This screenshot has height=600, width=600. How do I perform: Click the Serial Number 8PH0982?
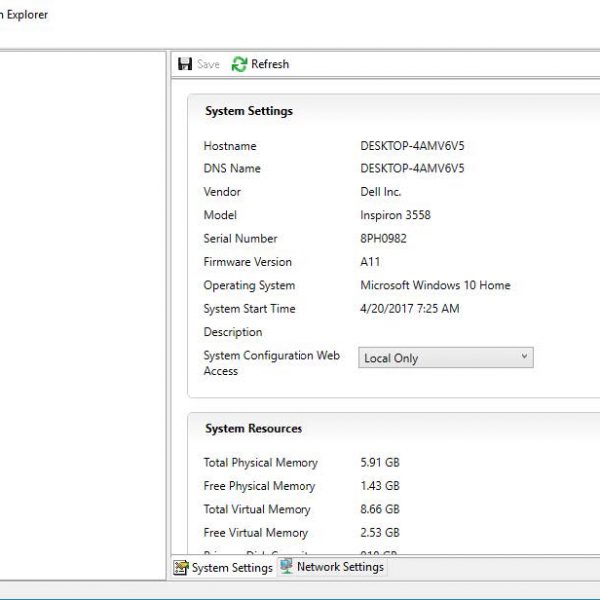tap(383, 239)
